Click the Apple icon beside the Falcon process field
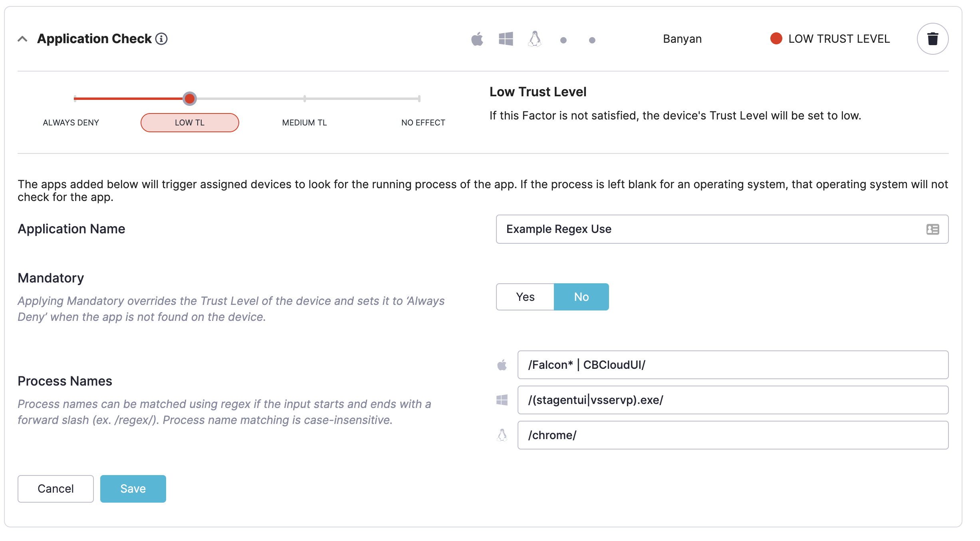This screenshot has height=541, width=980. (x=502, y=364)
